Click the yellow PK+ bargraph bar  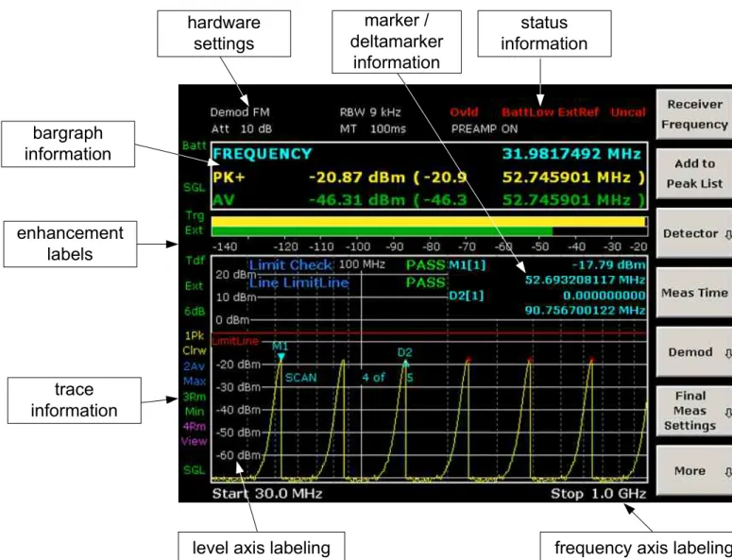(429, 222)
